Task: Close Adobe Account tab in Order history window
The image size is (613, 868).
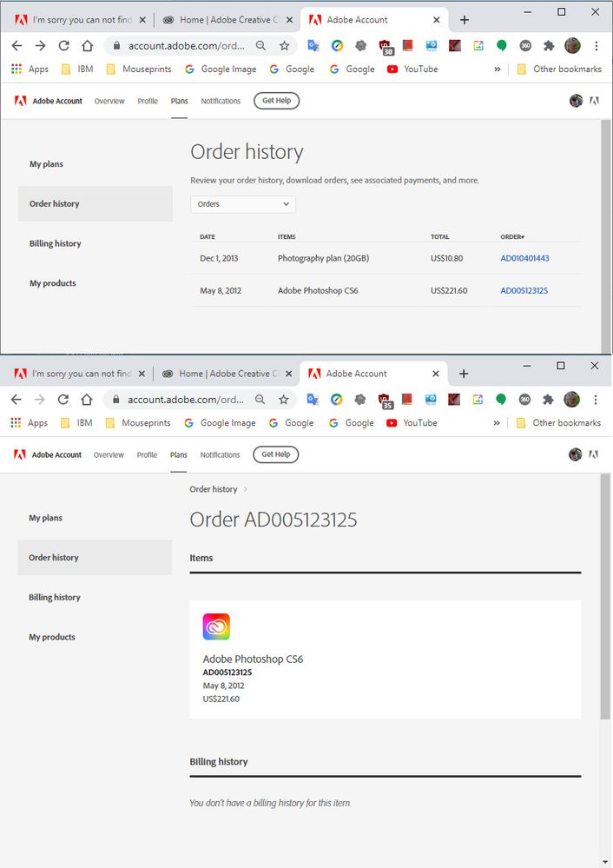Action: pyautogui.click(x=437, y=20)
